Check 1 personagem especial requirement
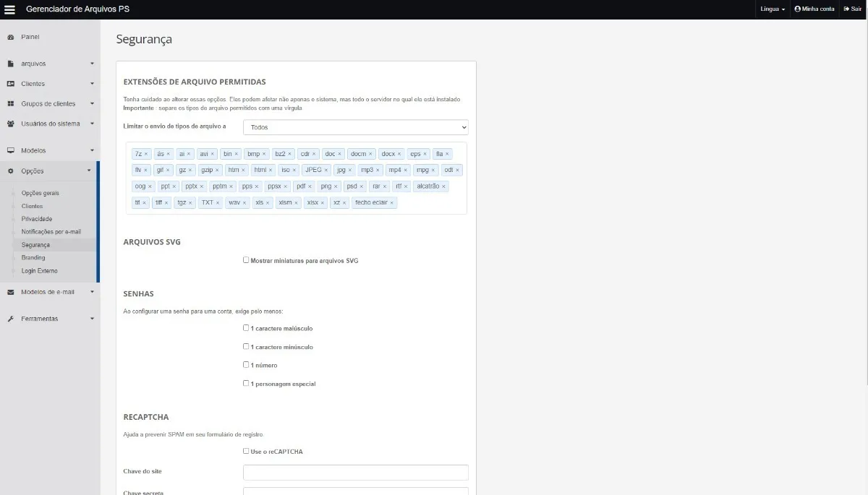This screenshot has height=495, width=868. 246,383
